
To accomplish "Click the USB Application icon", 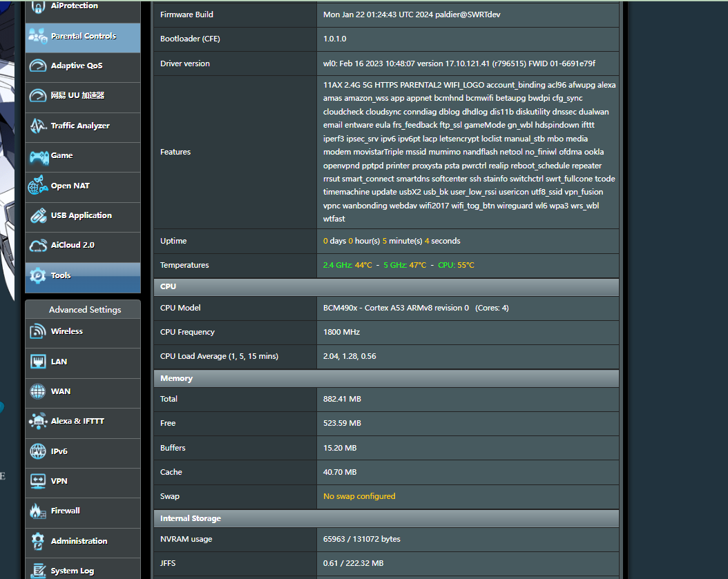I will (38, 216).
